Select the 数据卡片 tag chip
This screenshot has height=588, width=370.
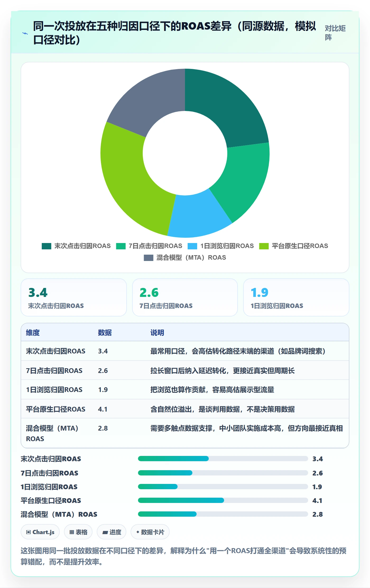click(150, 532)
